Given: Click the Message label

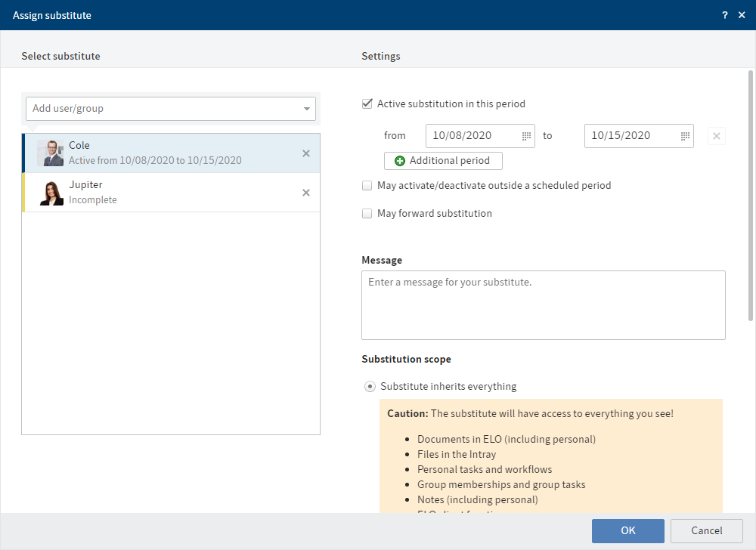Looking at the screenshot, I should pos(382,261).
